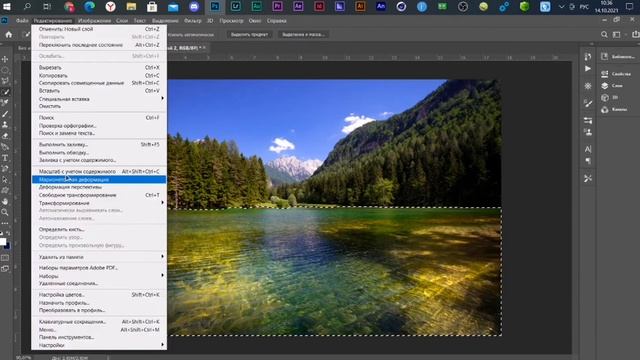Open Adobe Illustrator from the taskbar
Screen dimensions: 640x360
point(360,7)
